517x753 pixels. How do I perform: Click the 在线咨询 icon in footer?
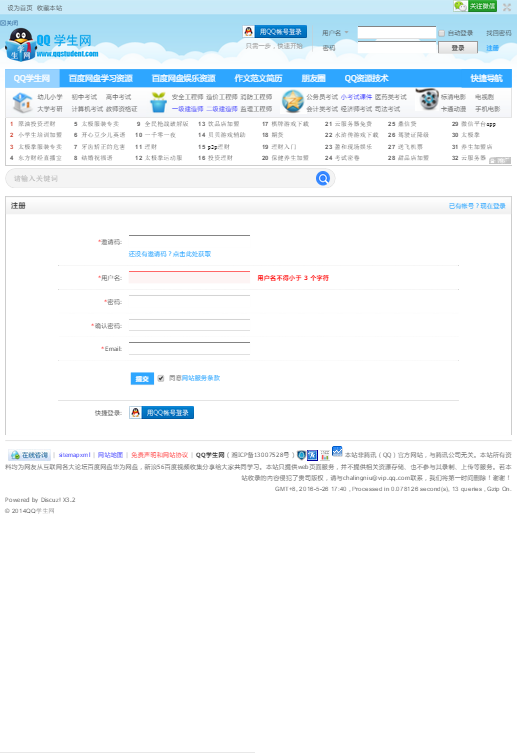(29, 455)
